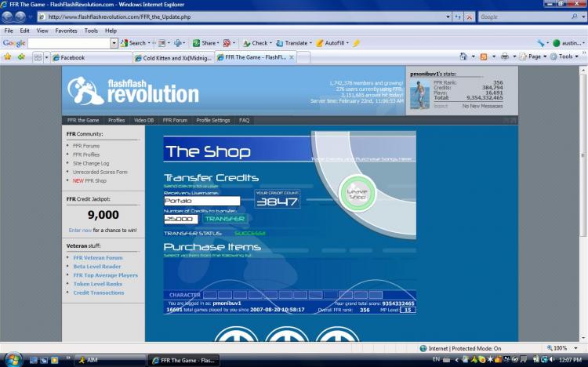Open the Favorites menu
The height and width of the screenshot is (367, 588).
click(66, 31)
